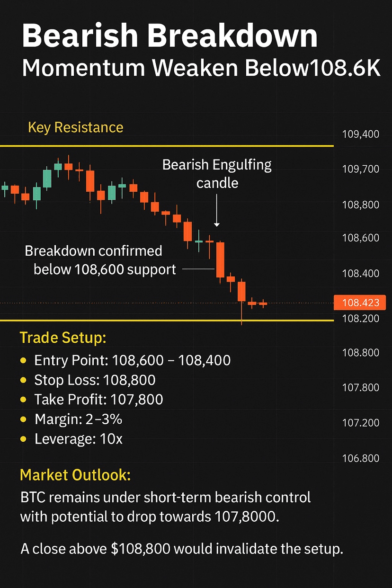Image resolution: width=392 pixels, height=588 pixels.
Task: Select the "Leverage: 10x" line
Action: [x=78, y=439]
